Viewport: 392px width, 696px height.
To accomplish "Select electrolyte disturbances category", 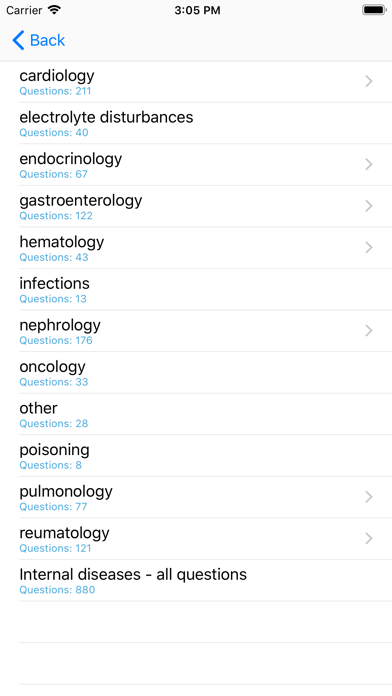I will [x=196, y=123].
